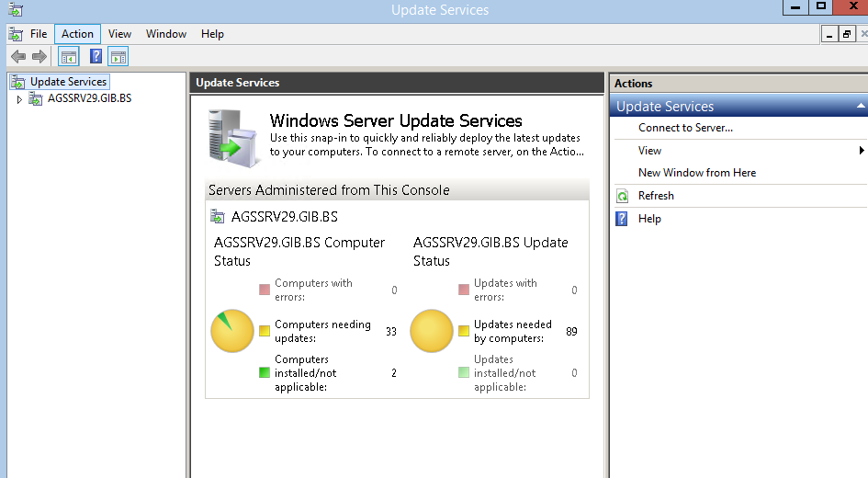Click the MMC console icon left of File

16,34
